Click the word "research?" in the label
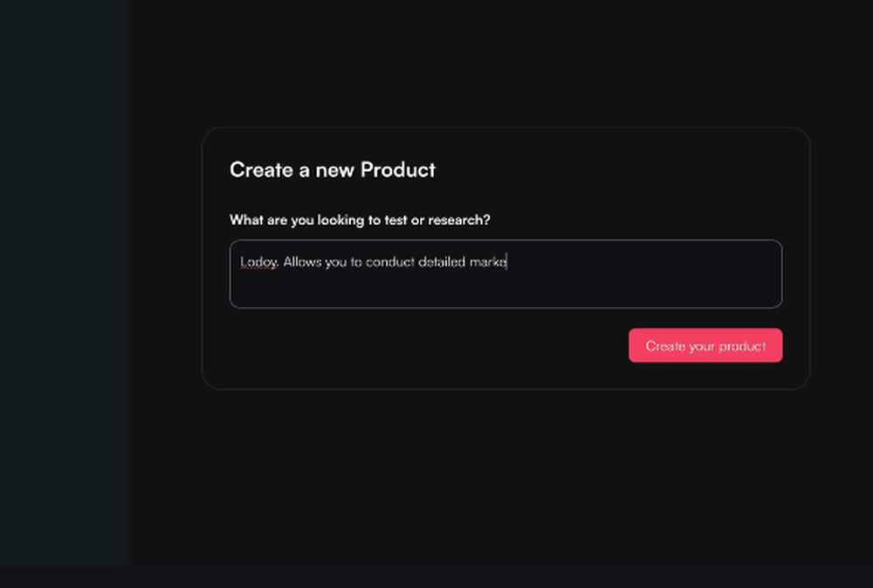This screenshot has height=588, width=873. pos(459,220)
